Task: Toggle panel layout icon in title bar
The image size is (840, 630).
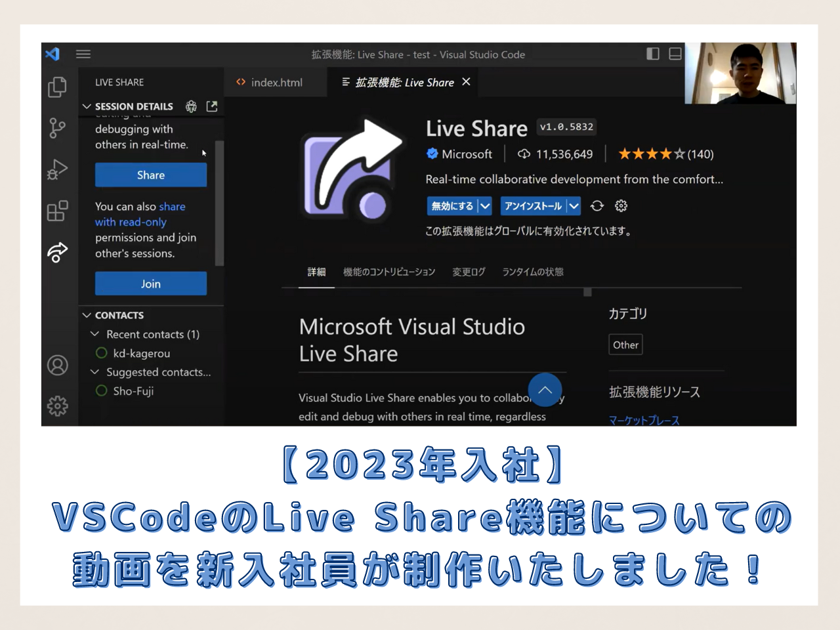Action: (675, 54)
